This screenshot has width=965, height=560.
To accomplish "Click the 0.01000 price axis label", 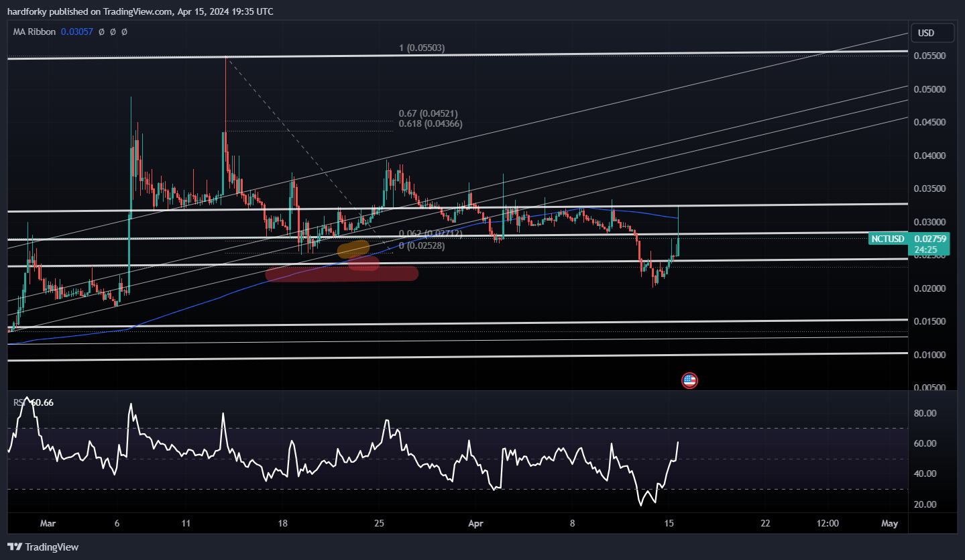I will point(930,355).
